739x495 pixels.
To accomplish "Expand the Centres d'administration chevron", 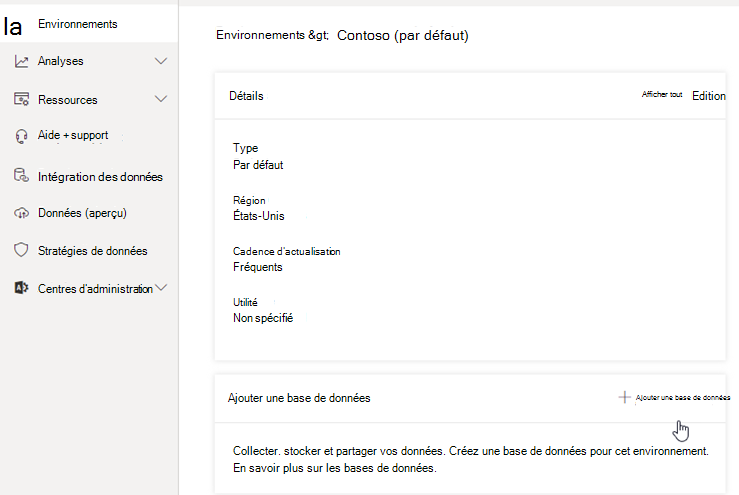I will [161, 287].
